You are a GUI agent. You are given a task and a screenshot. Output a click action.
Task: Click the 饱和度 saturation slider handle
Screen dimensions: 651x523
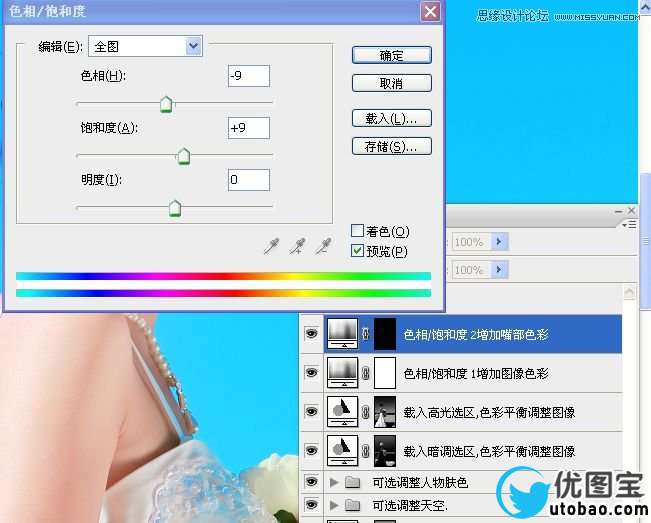tap(184, 156)
